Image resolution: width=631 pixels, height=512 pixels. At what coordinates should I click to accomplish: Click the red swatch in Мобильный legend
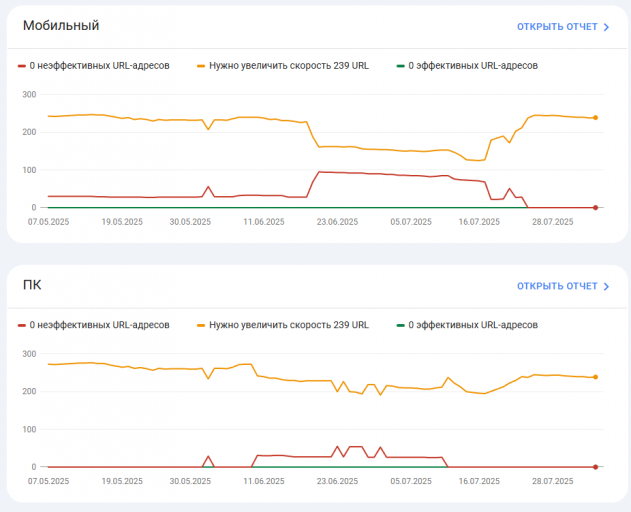tap(22, 66)
